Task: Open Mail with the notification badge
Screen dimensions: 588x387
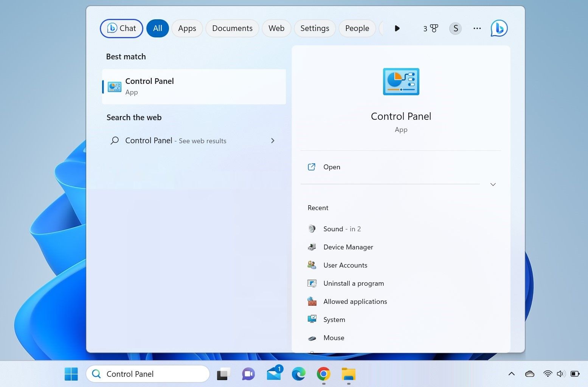Action: point(273,374)
